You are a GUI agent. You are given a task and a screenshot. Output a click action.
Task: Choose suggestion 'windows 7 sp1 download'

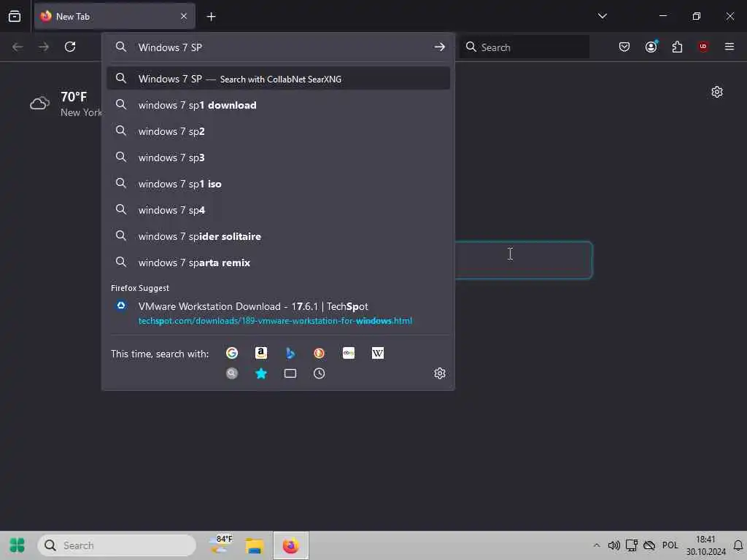tap(278, 105)
